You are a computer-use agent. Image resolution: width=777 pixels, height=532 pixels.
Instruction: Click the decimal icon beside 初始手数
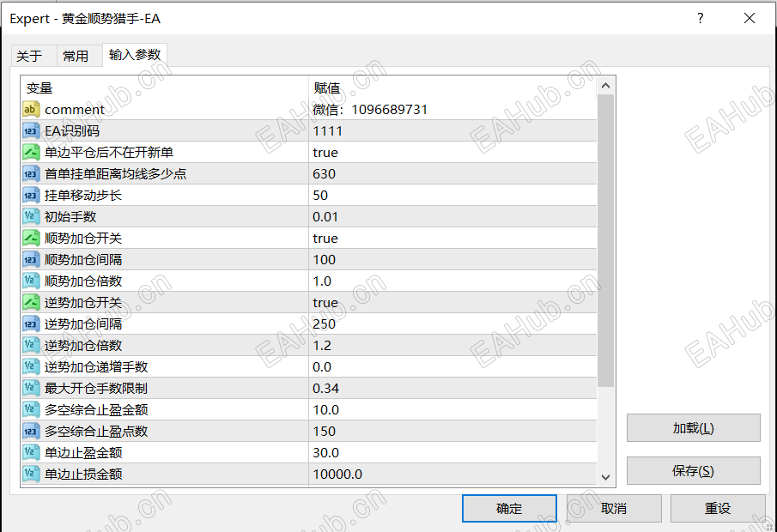pyautogui.click(x=32, y=217)
